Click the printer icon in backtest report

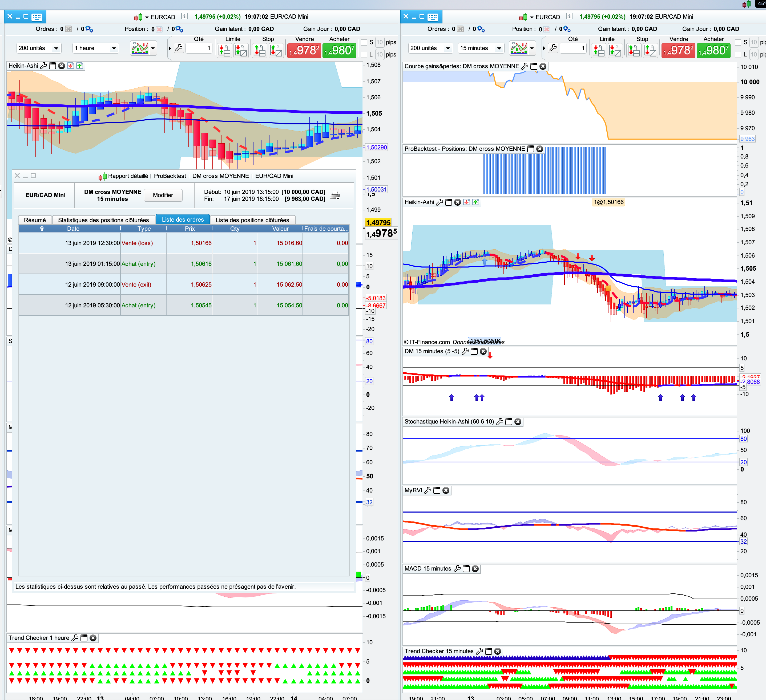coord(335,195)
